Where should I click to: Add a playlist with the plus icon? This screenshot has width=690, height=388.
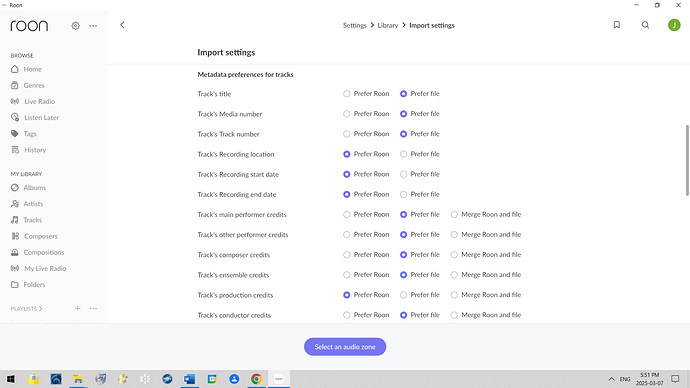[x=77, y=308]
